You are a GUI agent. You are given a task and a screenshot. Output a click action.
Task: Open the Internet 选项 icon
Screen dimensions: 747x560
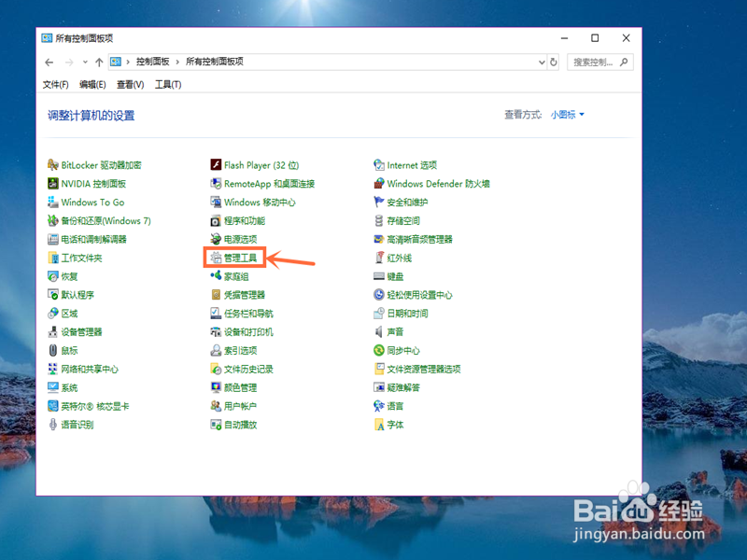tap(379, 165)
